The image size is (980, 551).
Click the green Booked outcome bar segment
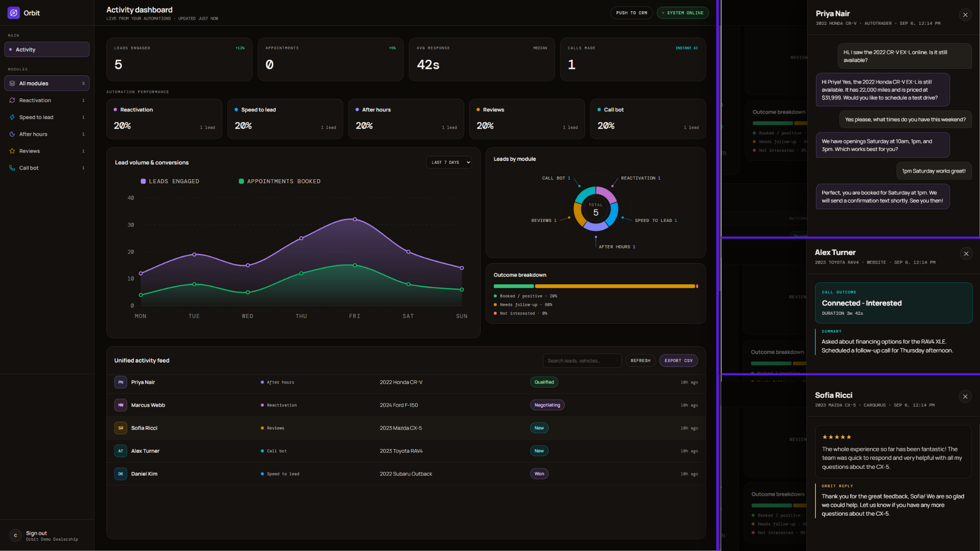point(513,286)
